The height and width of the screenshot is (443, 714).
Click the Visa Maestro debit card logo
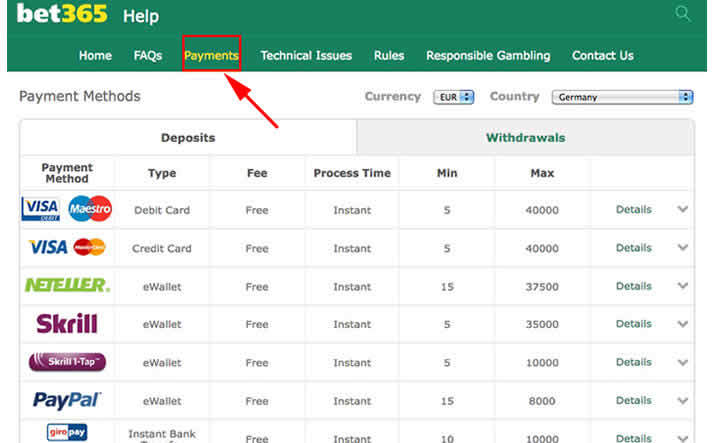[x=66, y=209]
